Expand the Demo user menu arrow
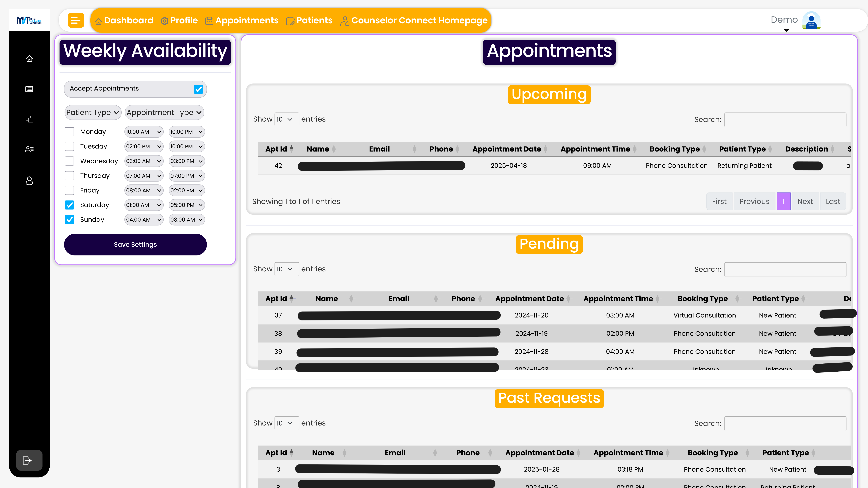This screenshot has height=488, width=868. pyautogui.click(x=786, y=30)
